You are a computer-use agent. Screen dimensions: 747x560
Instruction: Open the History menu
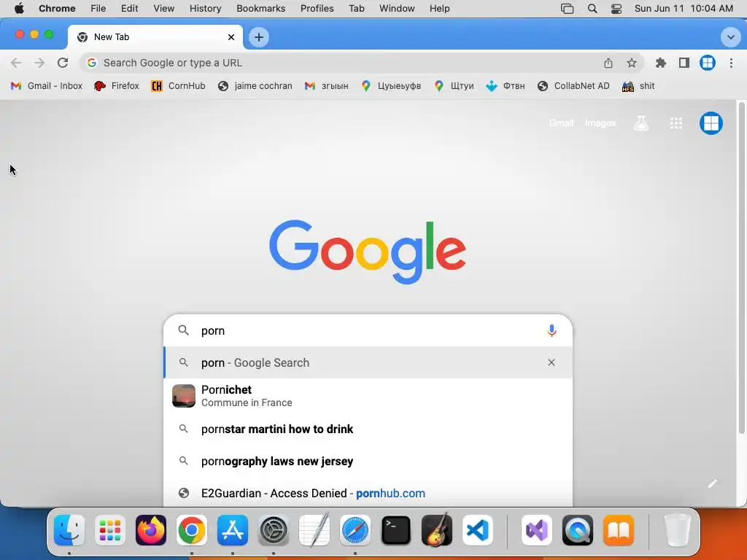(x=205, y=9)
